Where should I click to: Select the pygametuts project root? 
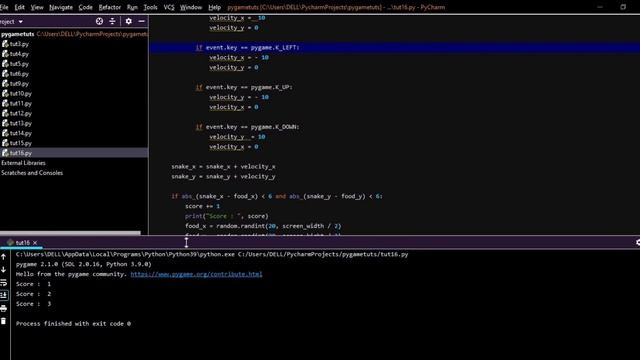point(18,34)
